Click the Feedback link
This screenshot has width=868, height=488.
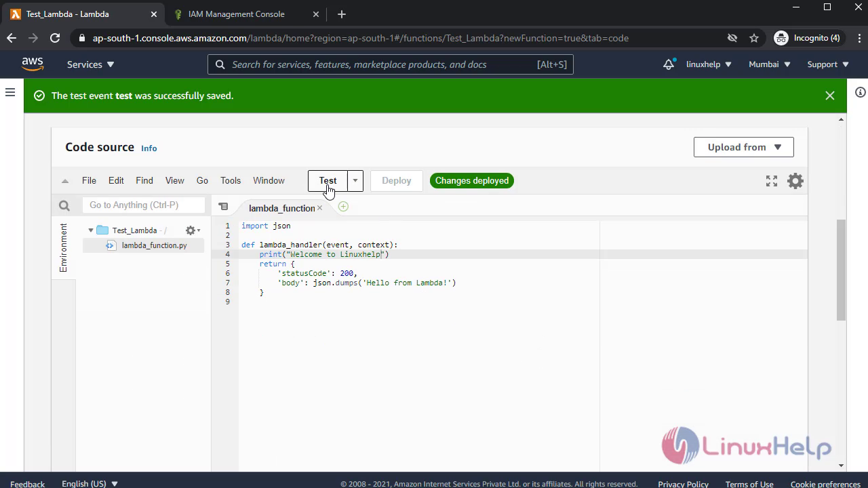28,483
